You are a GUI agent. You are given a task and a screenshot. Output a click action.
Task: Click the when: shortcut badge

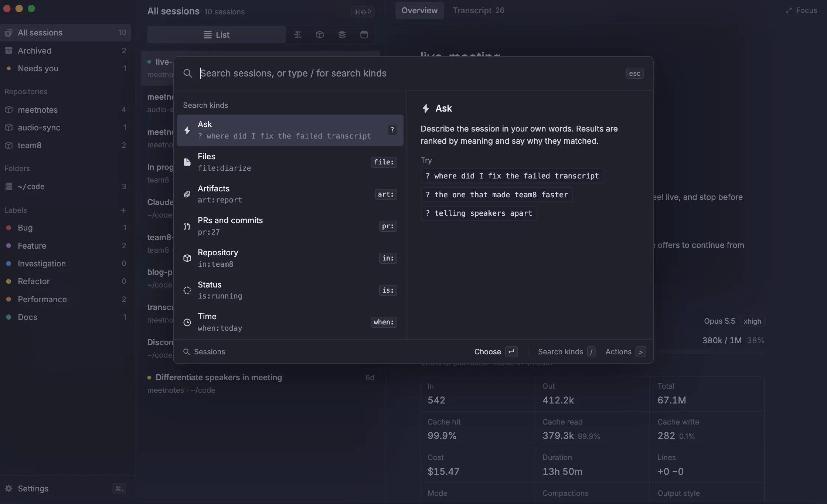coord(384,322)
